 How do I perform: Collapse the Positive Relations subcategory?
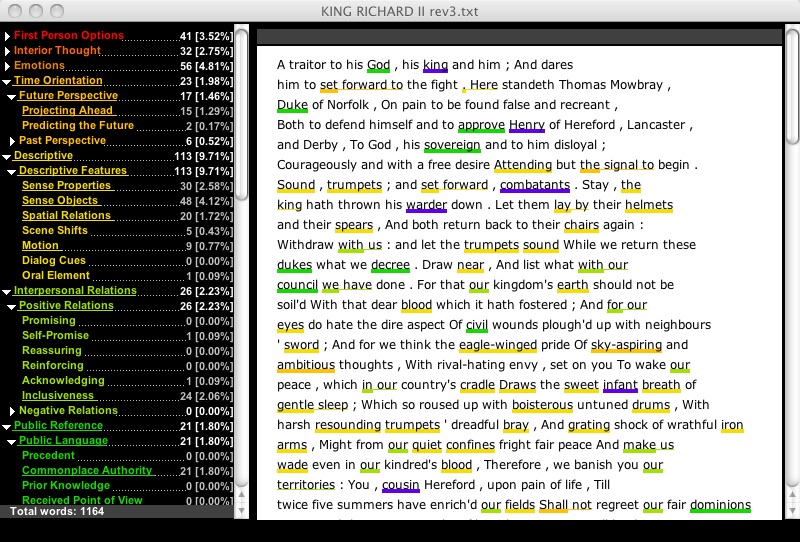[x=11, y=307]
